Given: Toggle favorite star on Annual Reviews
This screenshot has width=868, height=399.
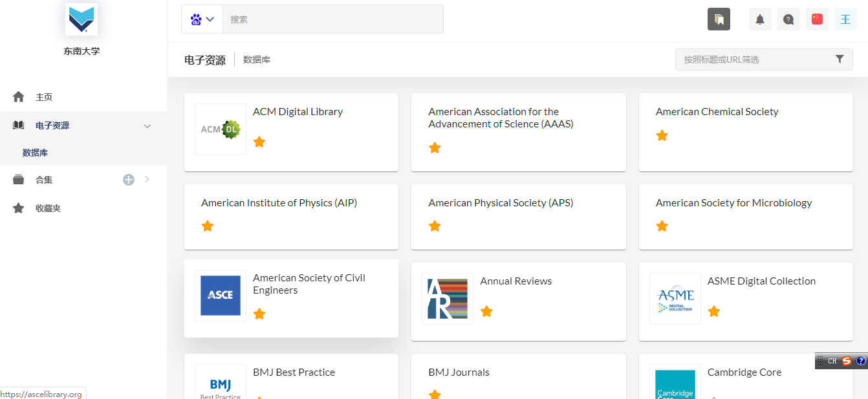Looking at the screenshot, I should point(486,311).
